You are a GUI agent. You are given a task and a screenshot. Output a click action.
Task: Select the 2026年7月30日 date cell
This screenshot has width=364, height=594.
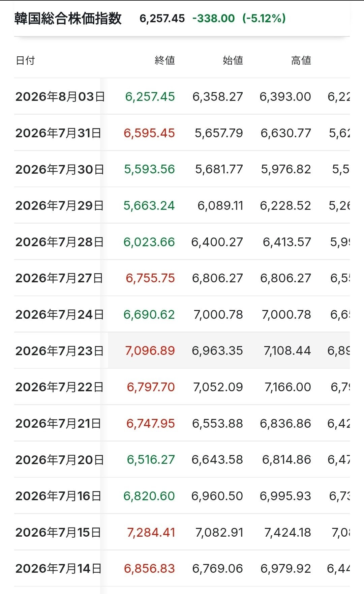click(x=60, y=169)
